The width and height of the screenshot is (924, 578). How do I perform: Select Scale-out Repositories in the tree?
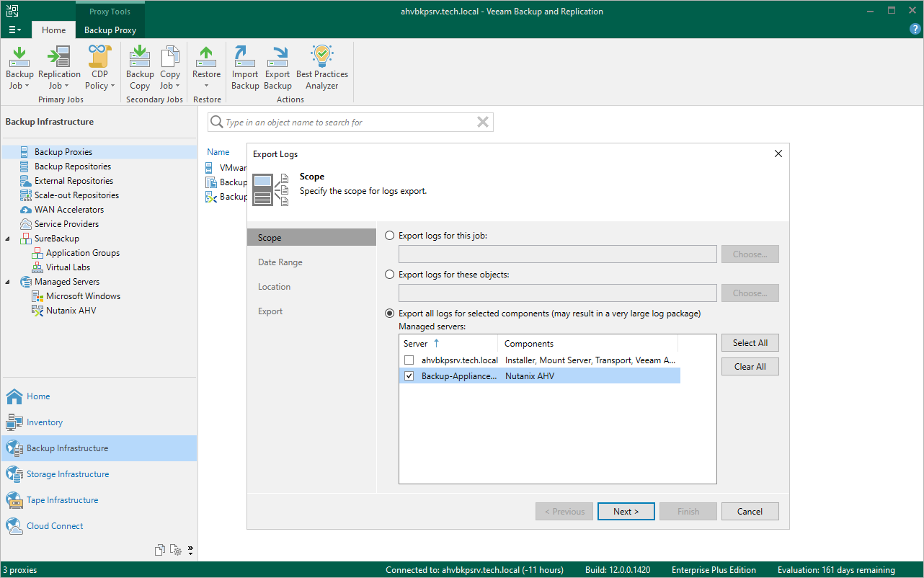coord(76,195)
